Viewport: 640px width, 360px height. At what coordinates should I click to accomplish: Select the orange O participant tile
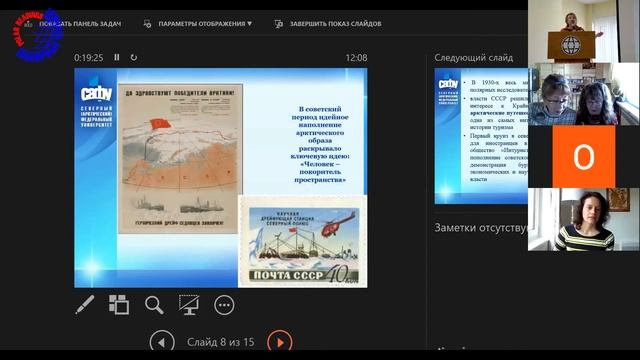point(584,157)
